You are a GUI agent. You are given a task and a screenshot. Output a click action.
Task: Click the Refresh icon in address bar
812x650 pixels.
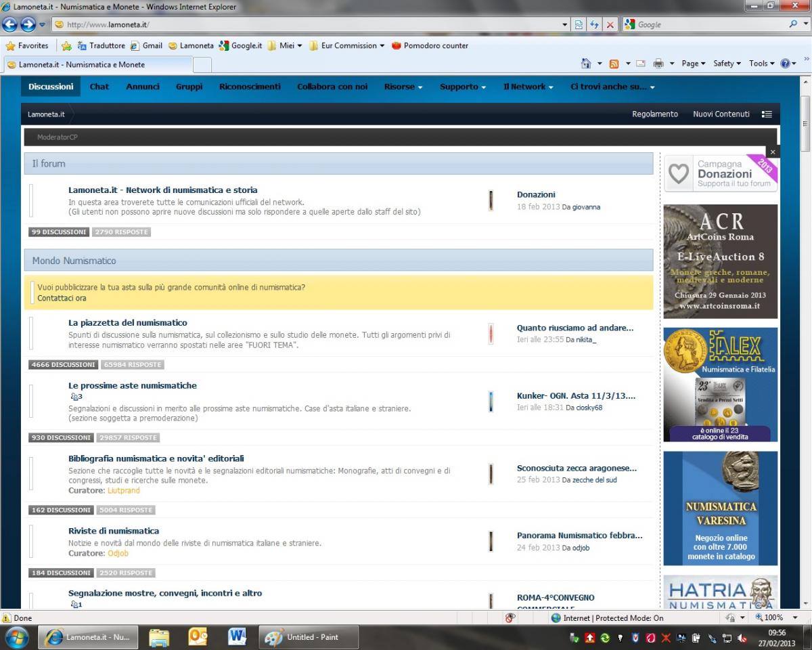click(595, 25)
